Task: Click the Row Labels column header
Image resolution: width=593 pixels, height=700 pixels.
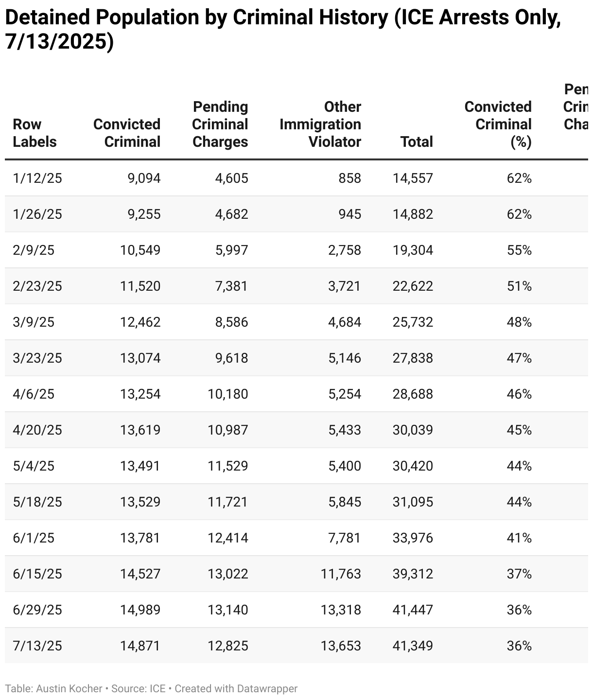Action: pyautogui.click(x=35, y=133)
